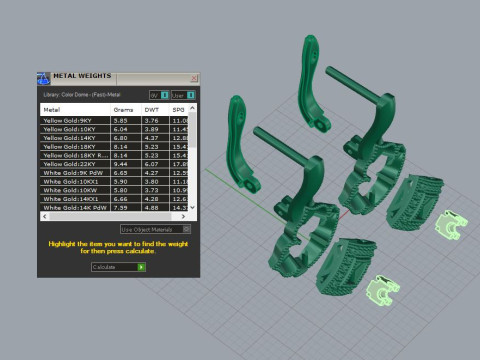Select the Yellow Gold:18KY row

(114, 147)
